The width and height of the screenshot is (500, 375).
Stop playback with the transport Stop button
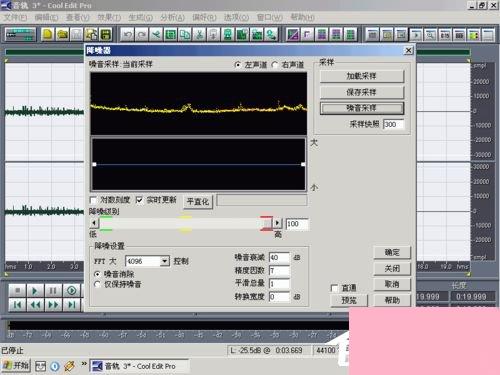tap(17, 291)
